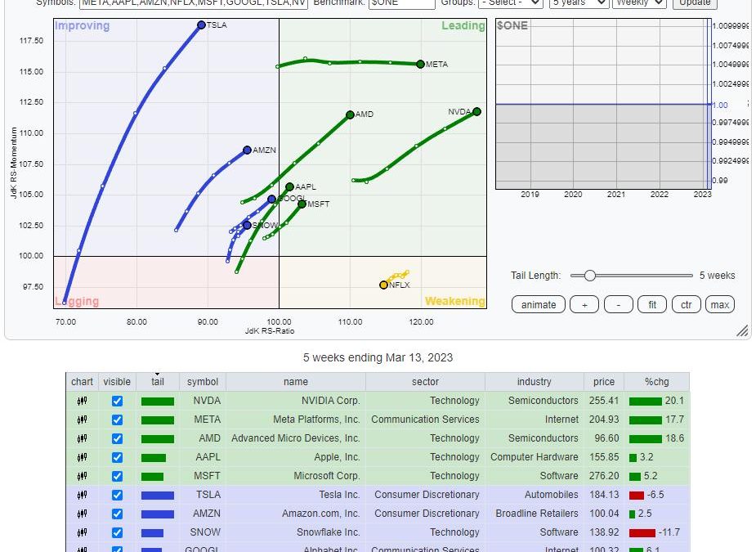Uncheck visibility for AAPL

point(117,457)
